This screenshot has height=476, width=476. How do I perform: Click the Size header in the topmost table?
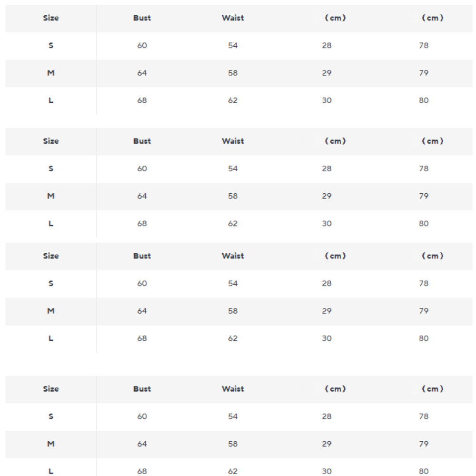(51, 18)
